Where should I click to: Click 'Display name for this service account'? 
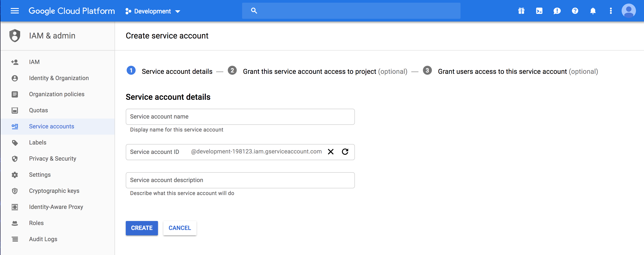click(x=177, y=130)
